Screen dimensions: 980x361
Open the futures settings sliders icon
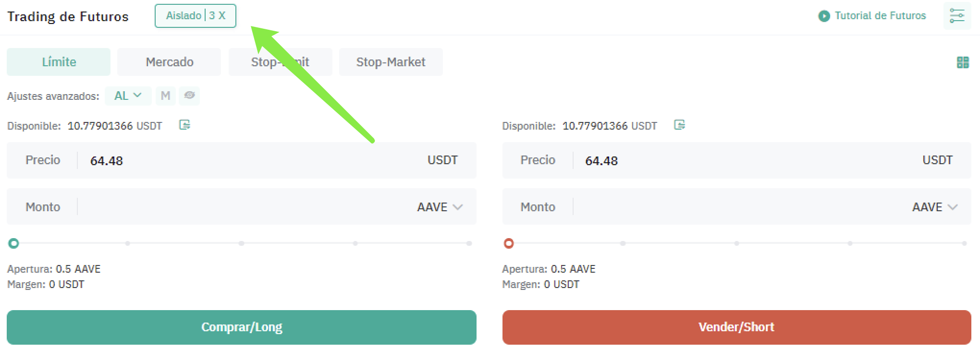coord(957,16)
